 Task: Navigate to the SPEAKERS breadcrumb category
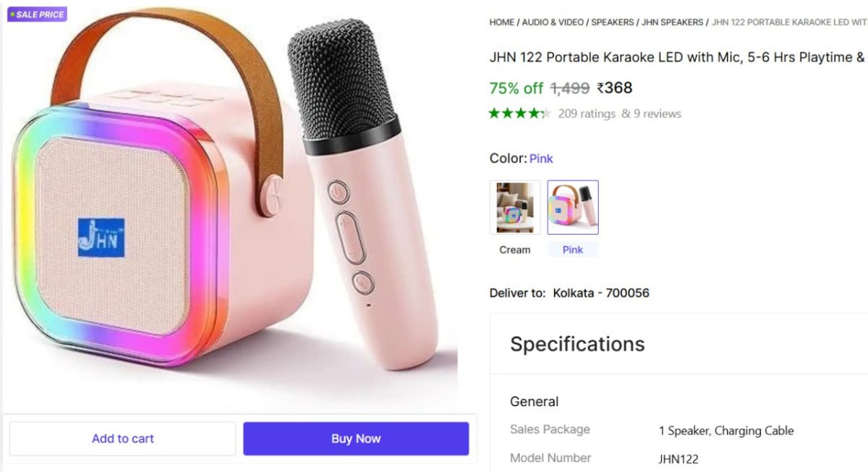(x=613, y=22)
